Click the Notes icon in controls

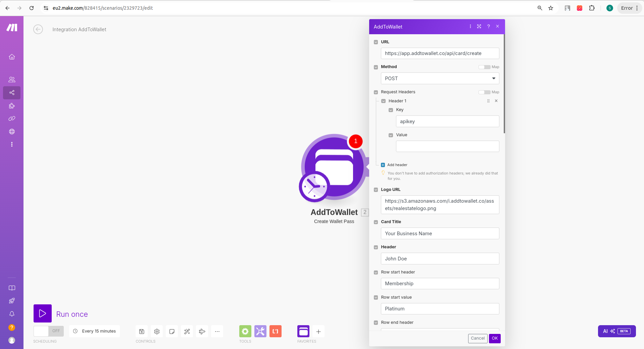pyautogui.click(x=172, y=332)
